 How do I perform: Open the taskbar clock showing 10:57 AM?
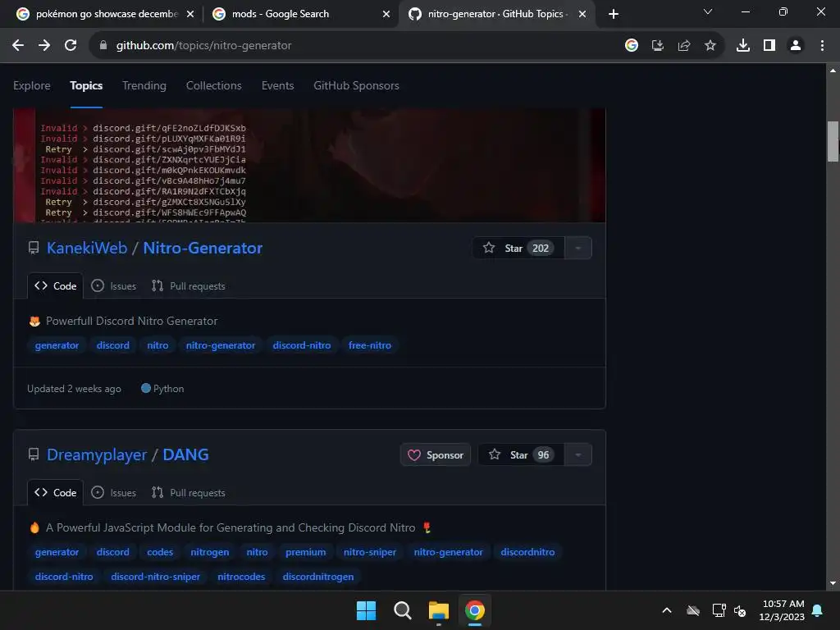click(x=782, y=610)
